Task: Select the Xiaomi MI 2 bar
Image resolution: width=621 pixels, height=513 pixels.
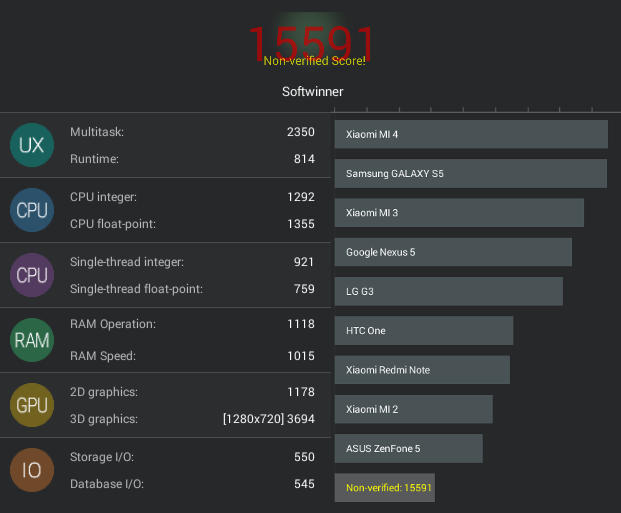Action: point(414,409)
